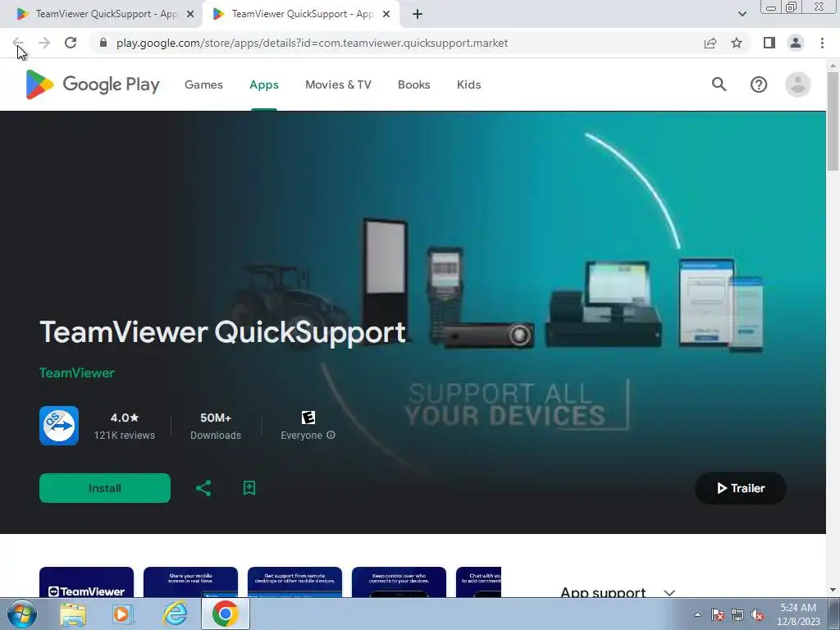
Task: Open "Get support from remote" screenshot
Action: (x=294, y=582)
